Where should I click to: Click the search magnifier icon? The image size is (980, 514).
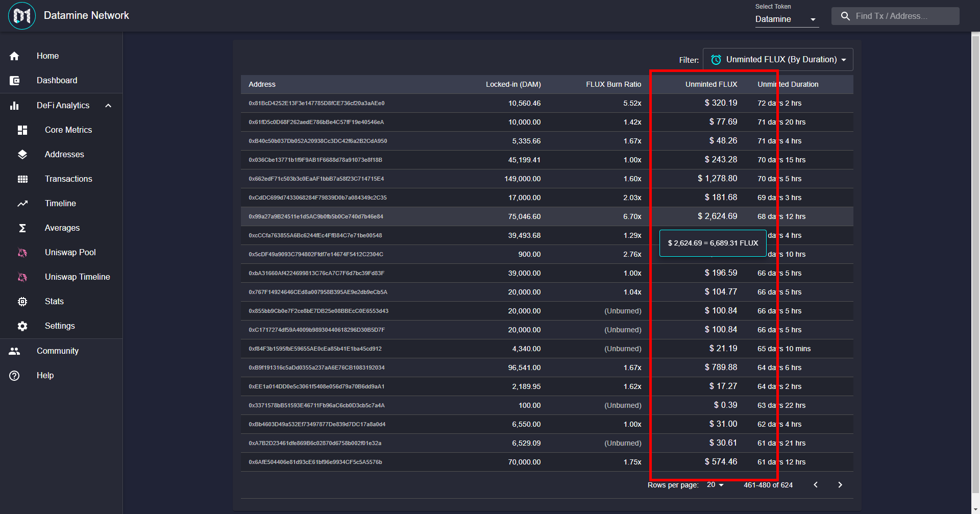point(845,16)
